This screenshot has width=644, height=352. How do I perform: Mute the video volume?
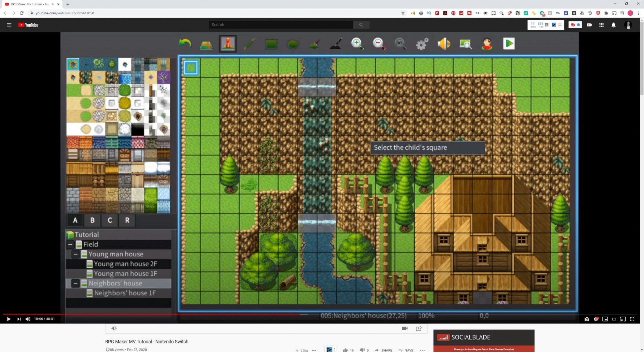point(28,319)
